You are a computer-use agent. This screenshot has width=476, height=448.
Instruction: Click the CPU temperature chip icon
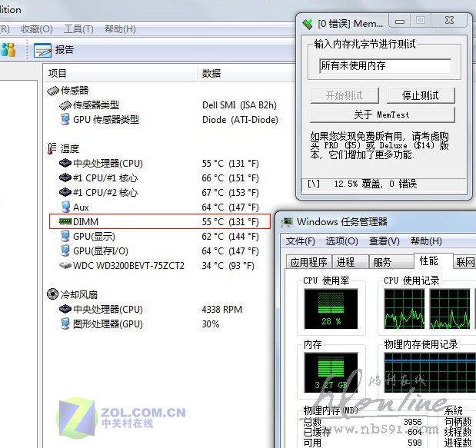click(x=65, y=163)
